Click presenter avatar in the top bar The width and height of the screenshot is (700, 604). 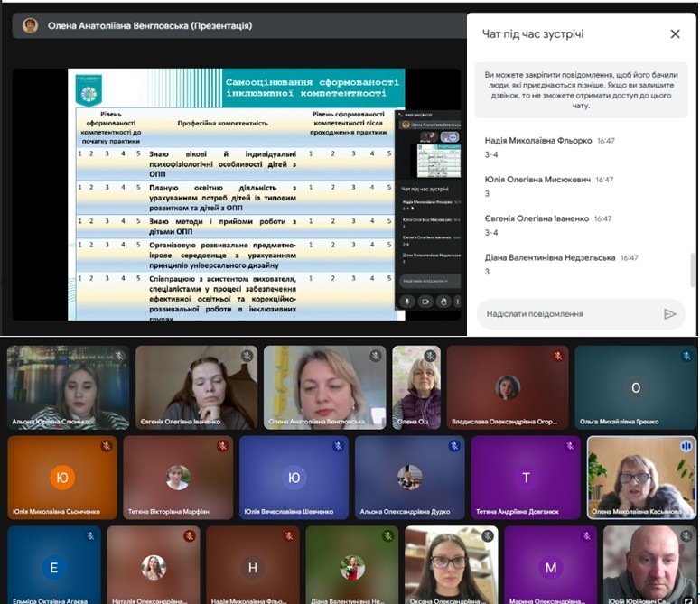coord(30,26)
